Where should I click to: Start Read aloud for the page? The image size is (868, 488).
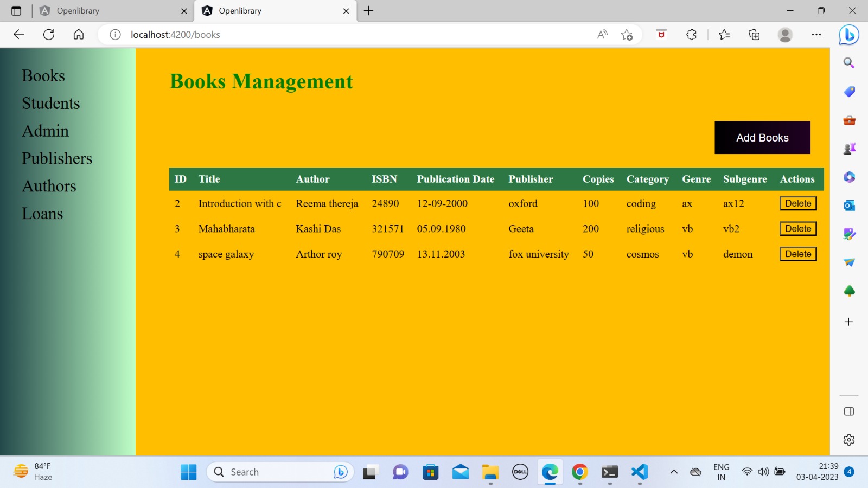click(602, 34)
